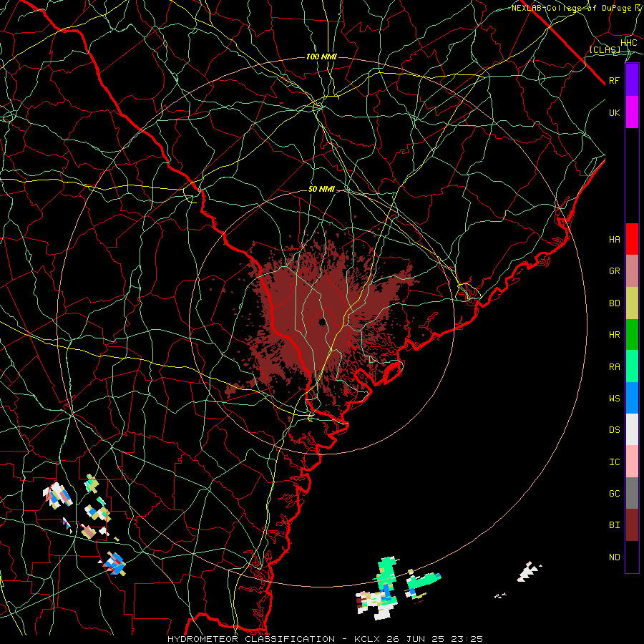
Task: Click the ND legend label
Action: tap(614, 557)
